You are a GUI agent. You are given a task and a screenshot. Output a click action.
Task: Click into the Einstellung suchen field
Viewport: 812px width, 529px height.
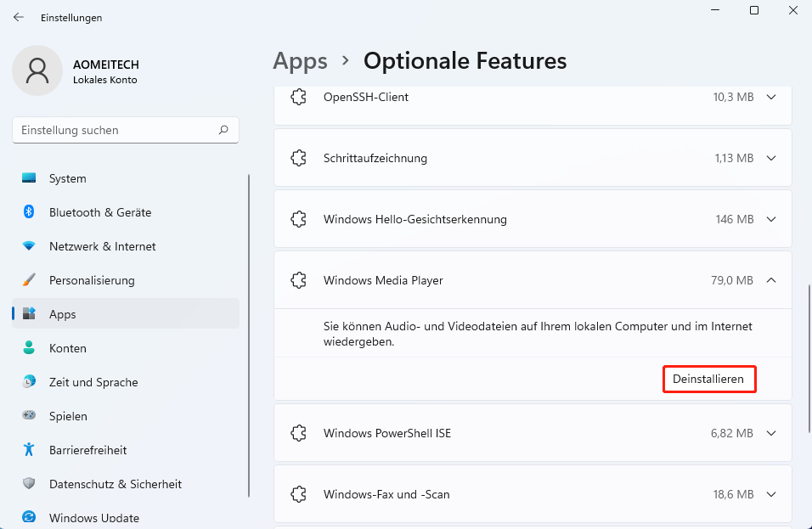pyautogui.click(x=115, y=130)
